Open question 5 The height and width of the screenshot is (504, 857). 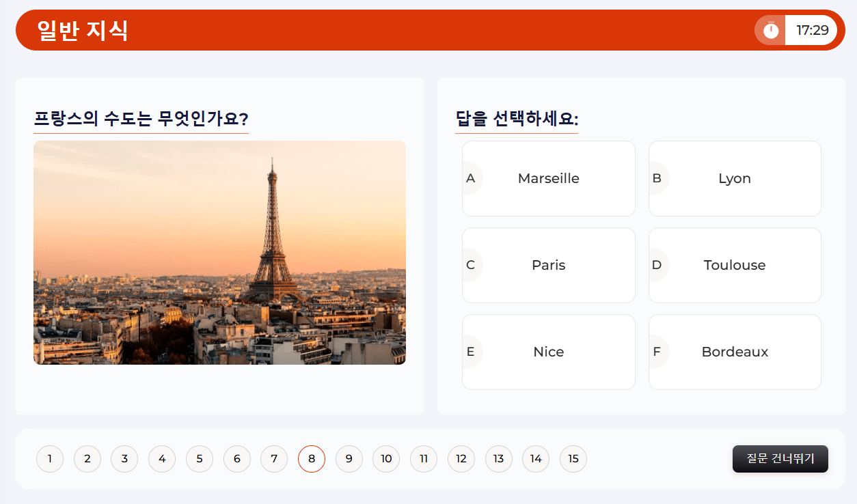(200, 459)
